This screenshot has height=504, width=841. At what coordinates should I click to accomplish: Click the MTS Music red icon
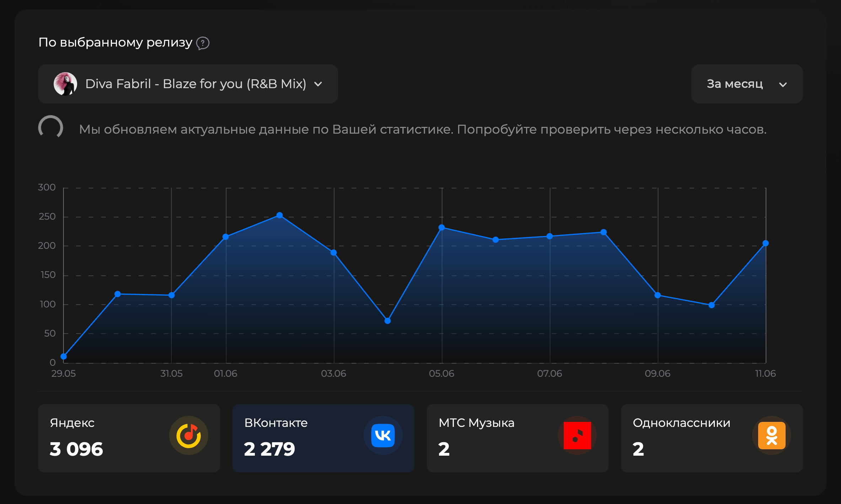[577, 436]
